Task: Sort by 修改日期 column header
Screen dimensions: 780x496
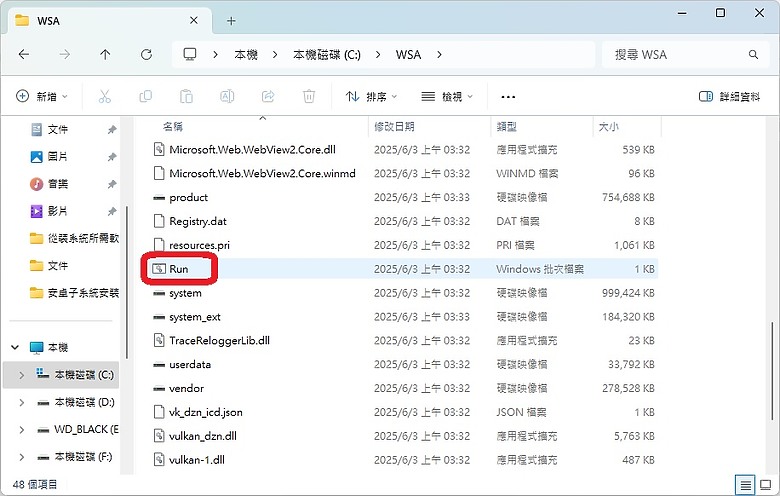Action: (394, 127)
